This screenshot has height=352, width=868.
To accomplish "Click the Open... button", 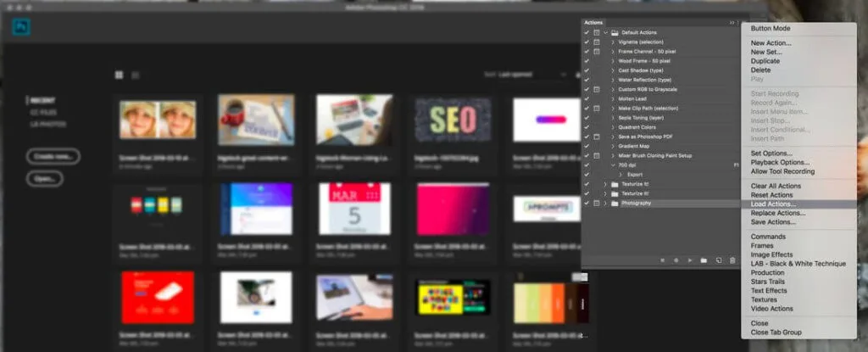I will point(44,179).
